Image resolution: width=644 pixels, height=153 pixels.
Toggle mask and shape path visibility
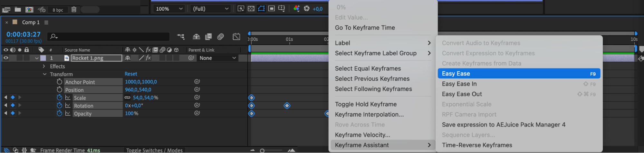click(x=261, y=8)
